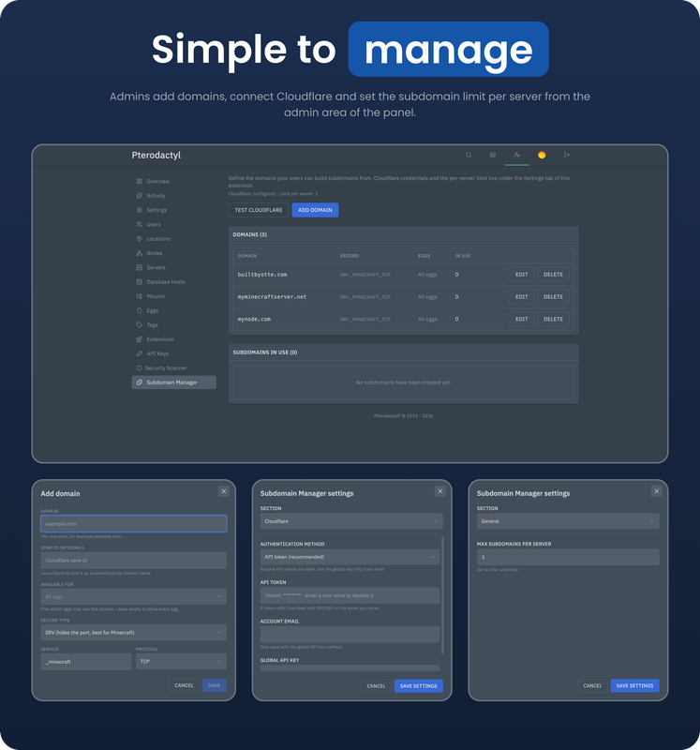
Task: Click the Activity sidebar icon
Action: click(x=139, y=196)
